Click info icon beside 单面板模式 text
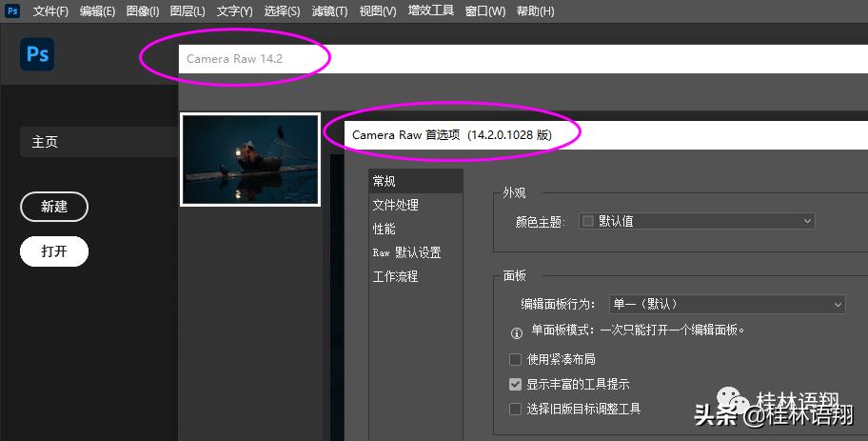This screenshot has height=441, width=868. tap(517, 333)
